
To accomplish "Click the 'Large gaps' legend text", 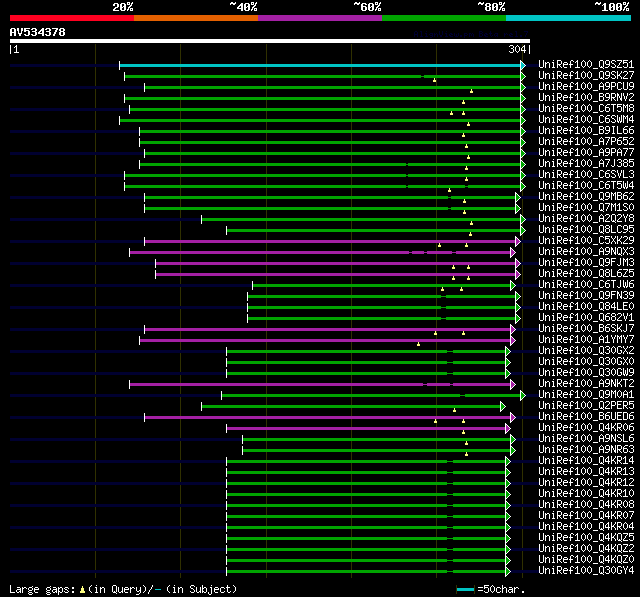I will [x=42, y=590].
